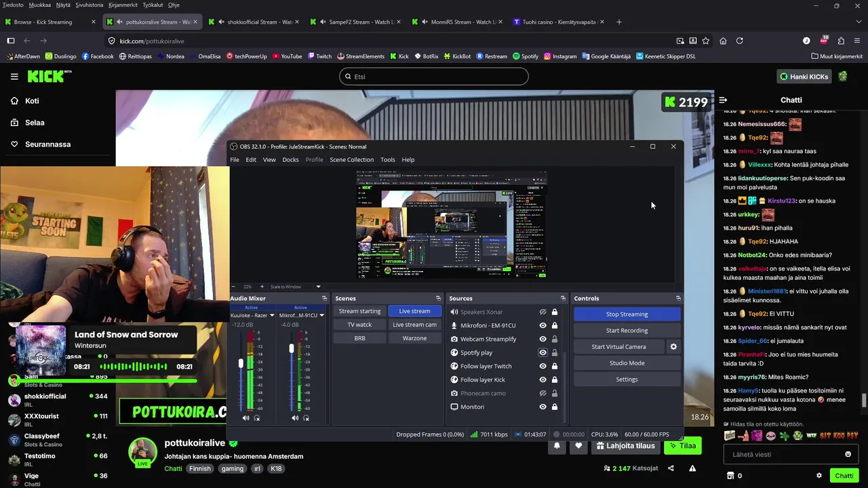
Task: Reload the page in browser toolbar
Action: (x=740, y=41)
